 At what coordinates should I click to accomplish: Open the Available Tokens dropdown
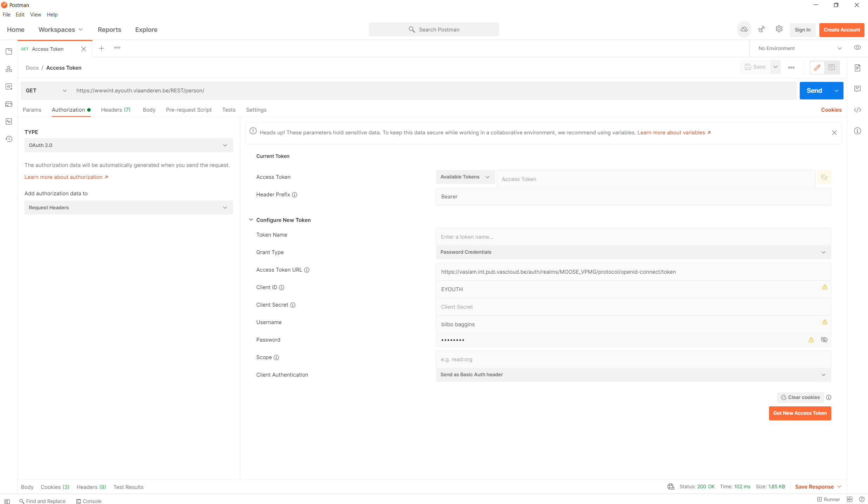click(x=465, y=177)
